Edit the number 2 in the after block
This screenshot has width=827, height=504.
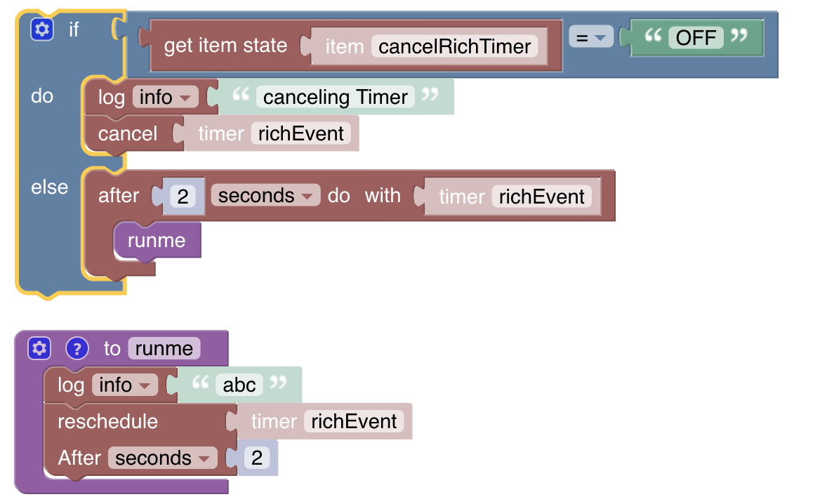[x=183, y=197]
